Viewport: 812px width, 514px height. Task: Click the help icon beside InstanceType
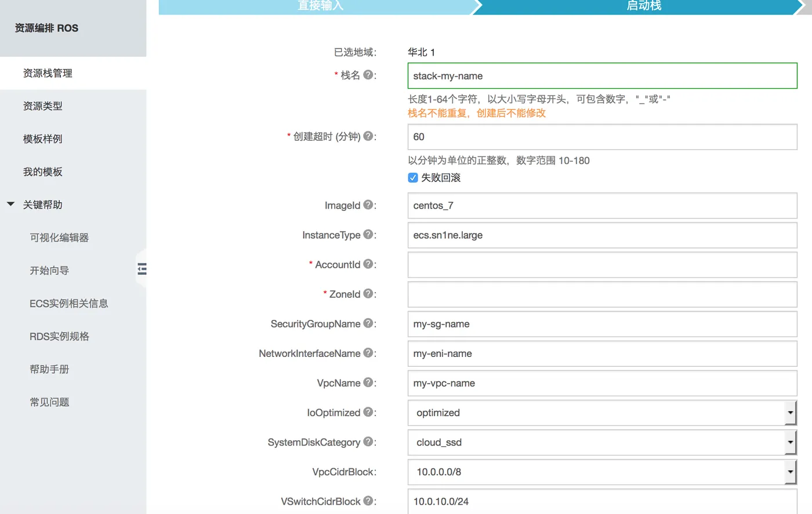coord(368,235)
